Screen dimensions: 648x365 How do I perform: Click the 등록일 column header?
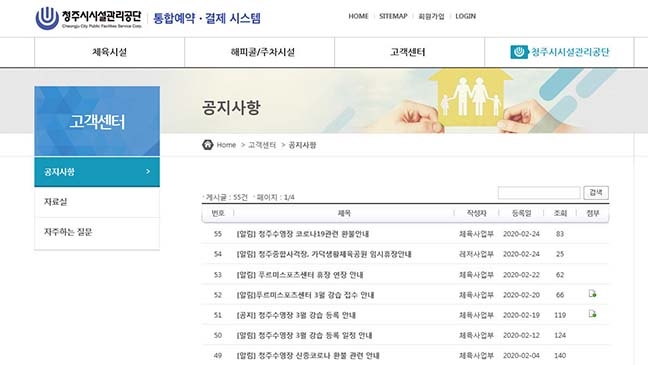coord(522,213)
